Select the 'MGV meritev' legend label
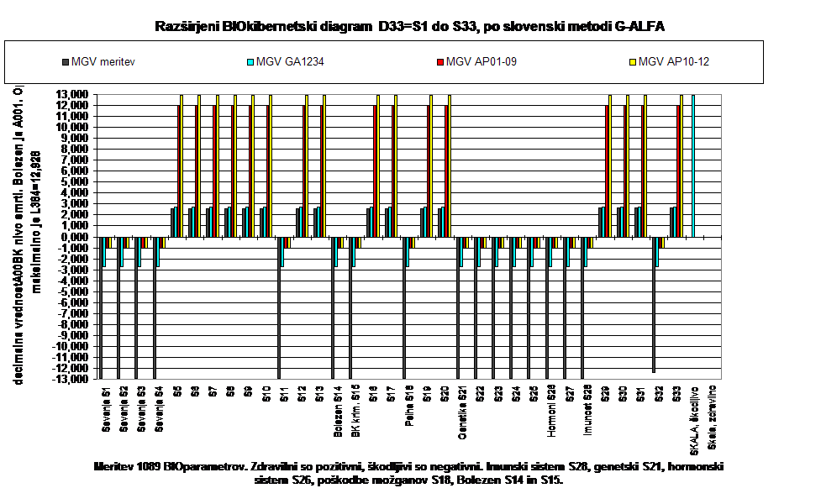The image size is (821, 504). [103, 62]
